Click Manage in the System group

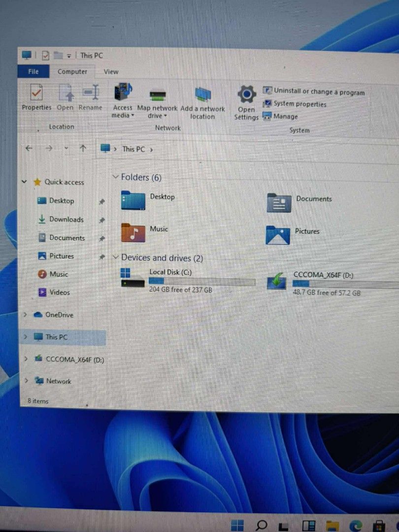[281, 116]
